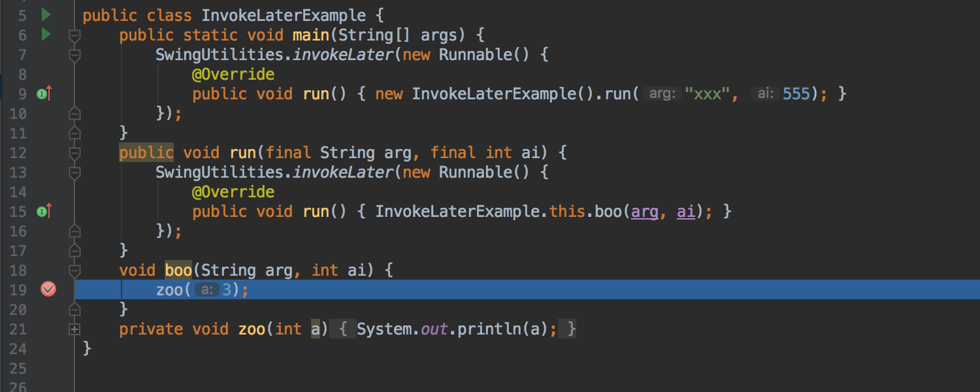Collapse the Runnable block starting on line 13

point(74,172)
